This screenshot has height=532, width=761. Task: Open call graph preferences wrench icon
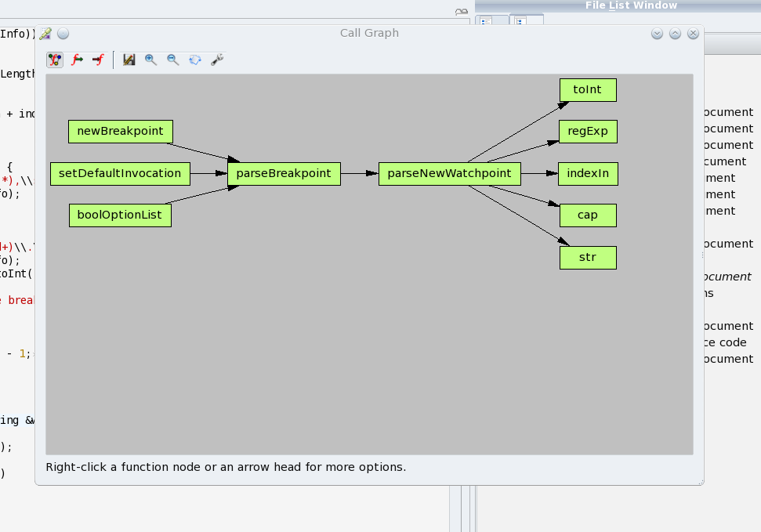click(217, 60)
